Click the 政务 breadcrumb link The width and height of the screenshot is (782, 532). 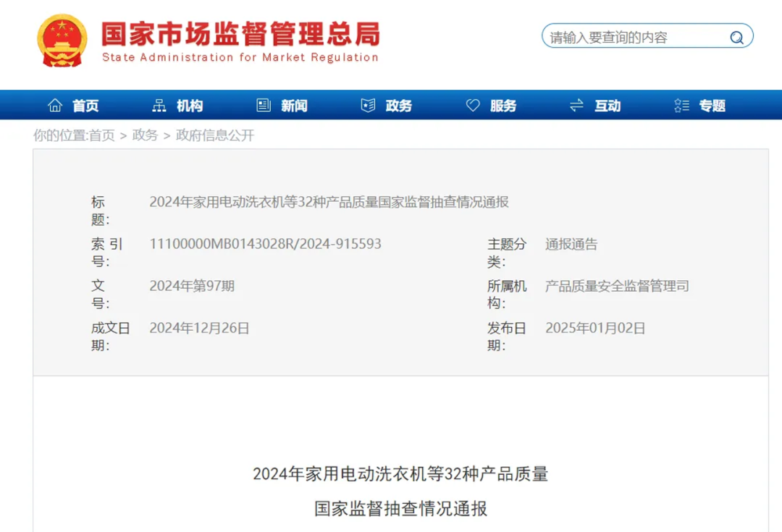point(145,135)
